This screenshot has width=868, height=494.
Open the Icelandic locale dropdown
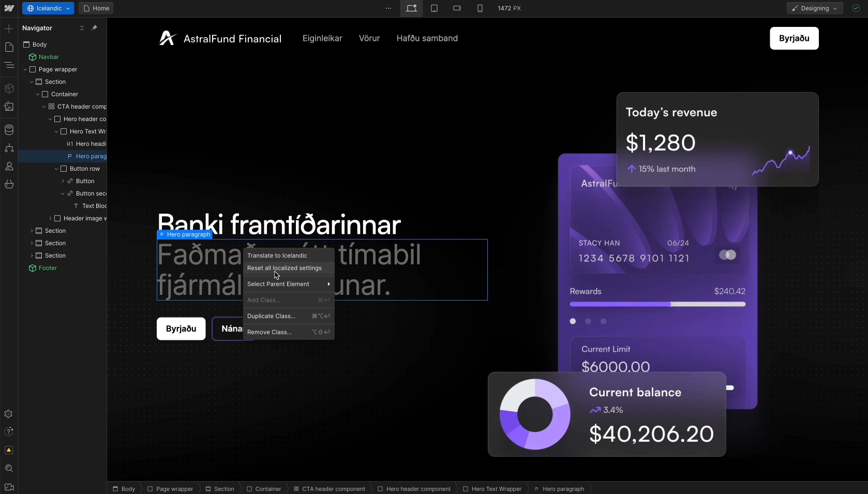[48, 8]
